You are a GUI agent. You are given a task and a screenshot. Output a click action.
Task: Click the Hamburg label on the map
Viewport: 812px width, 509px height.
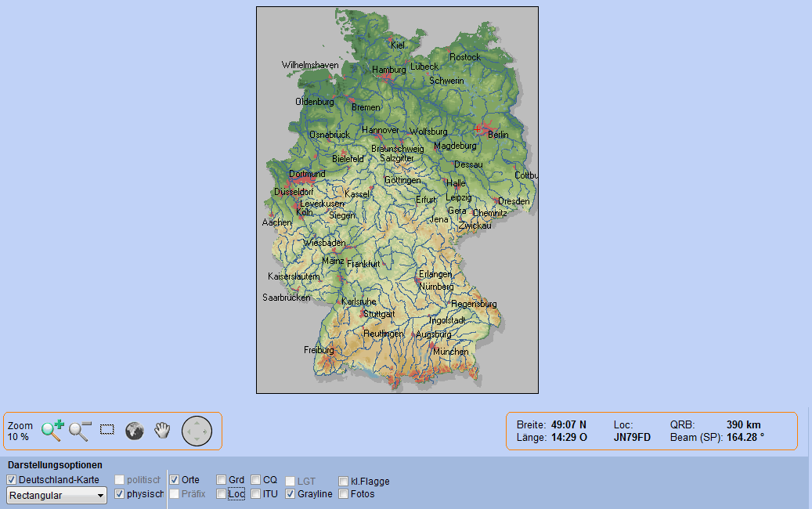[x=389, y=70]
